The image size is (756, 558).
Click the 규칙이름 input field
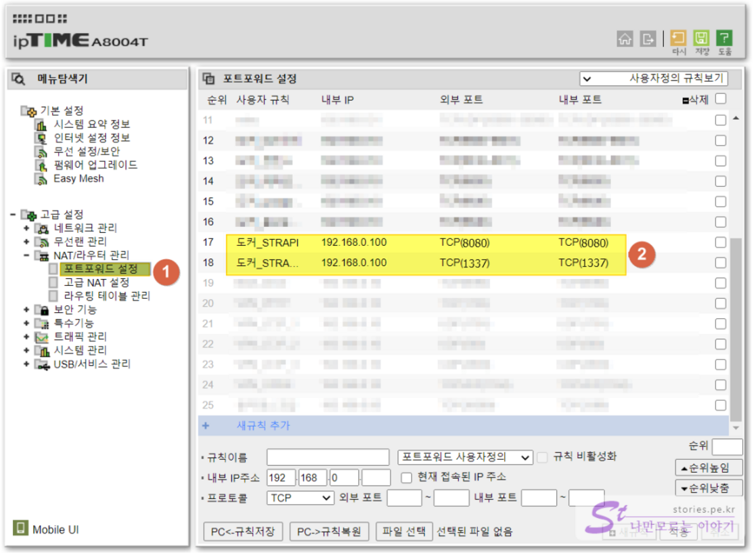[328, 457]
